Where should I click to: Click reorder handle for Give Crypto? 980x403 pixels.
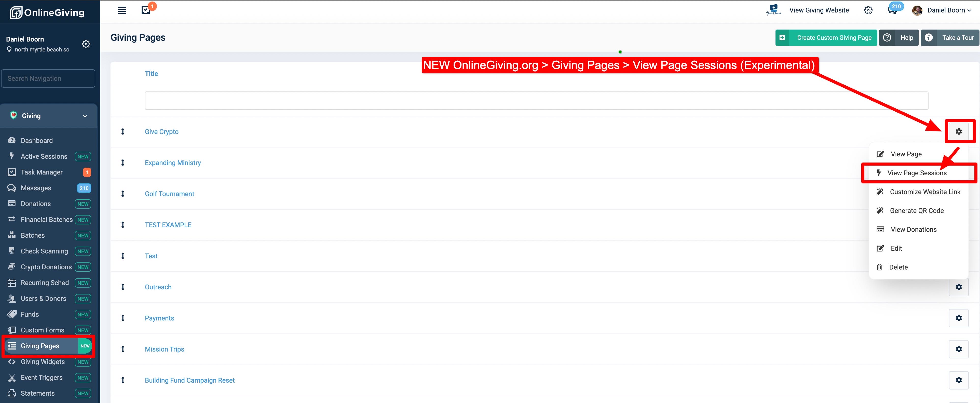point(123,132)
